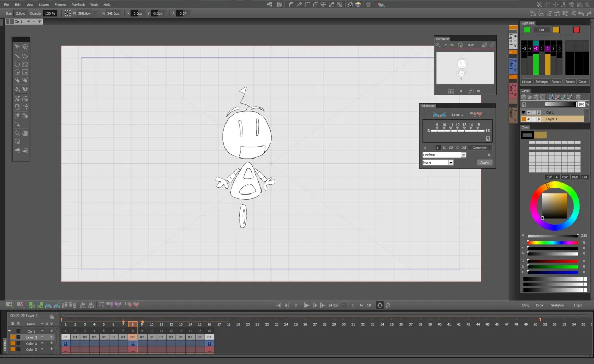Open the None dropdown in InBetween panel
This screenshot has width=594, height=364.
451,162
